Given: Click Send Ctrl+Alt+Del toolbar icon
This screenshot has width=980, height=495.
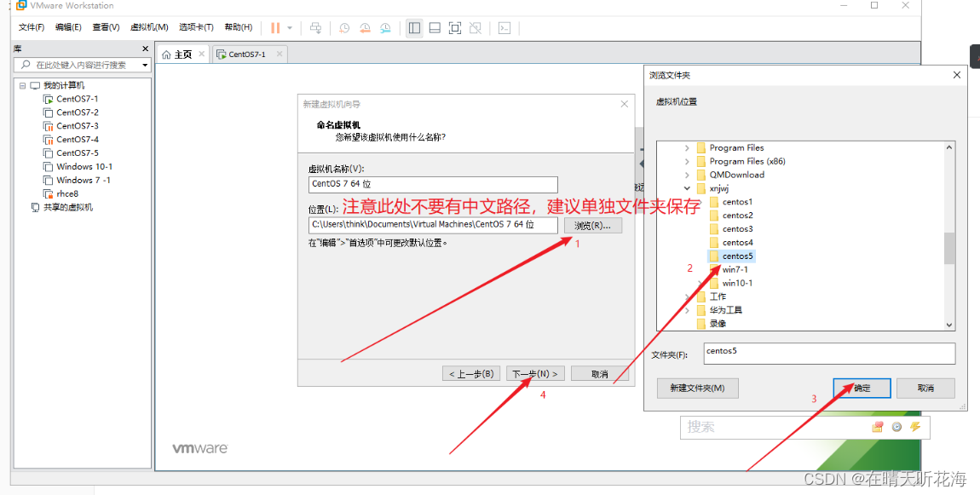Looking at the screenshot, I should [x=315, y=28].
